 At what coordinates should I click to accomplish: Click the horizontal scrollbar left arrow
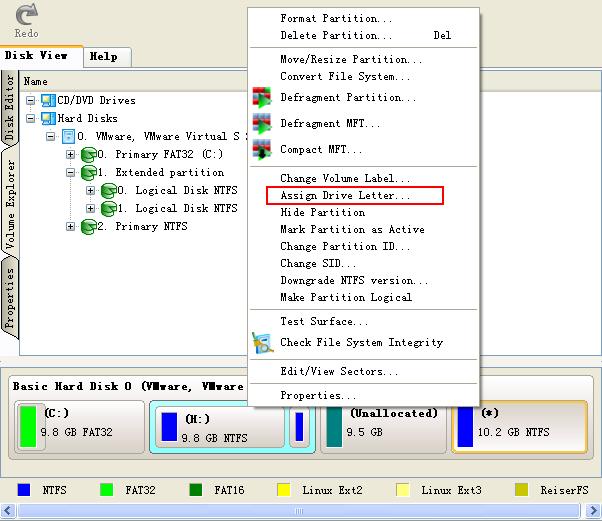tap(7, 511)
